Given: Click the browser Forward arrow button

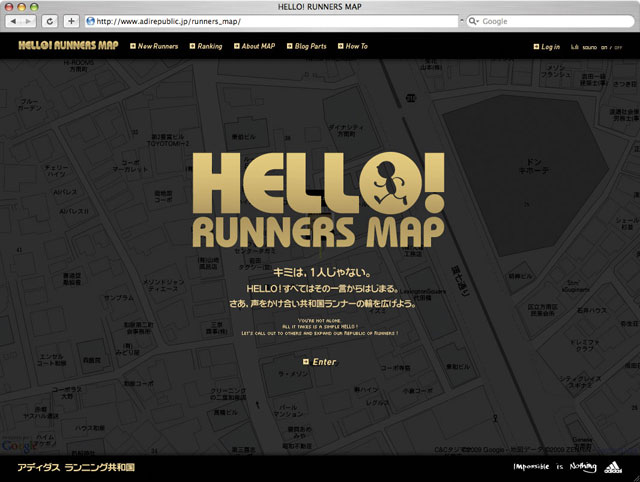Looking at the screenshot, I should pyautogui.click(x=28, y=21).
